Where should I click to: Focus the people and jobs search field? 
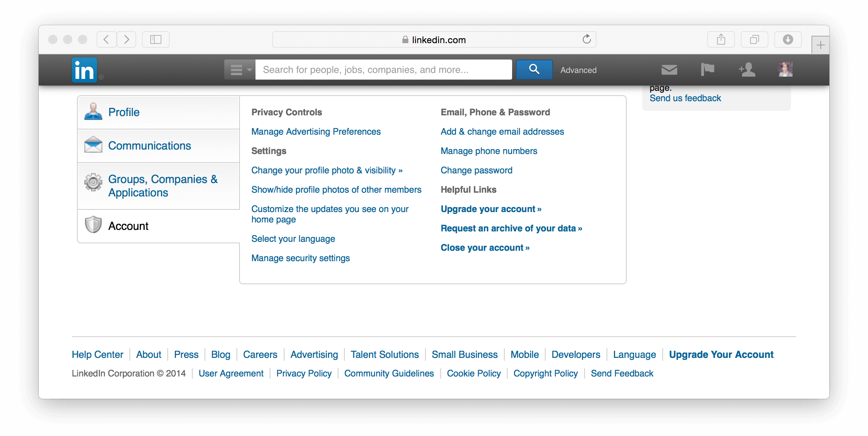point(383,70)
